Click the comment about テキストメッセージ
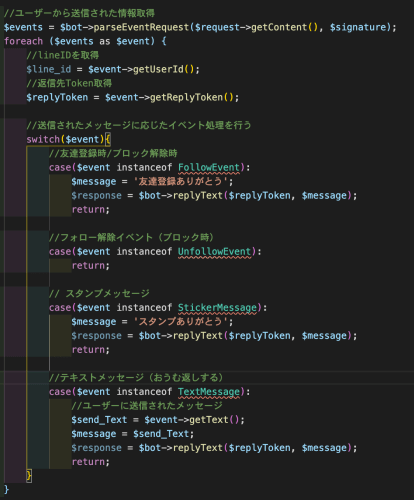 pos(136,377)
